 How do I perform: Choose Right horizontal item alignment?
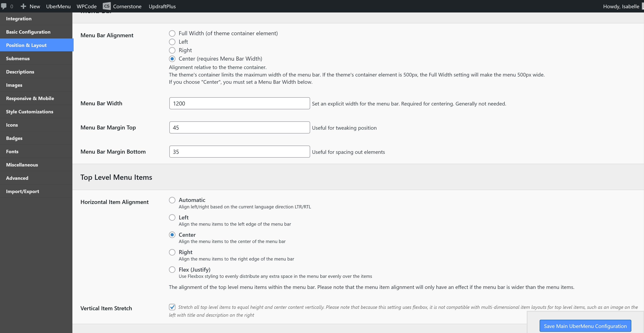172,252
